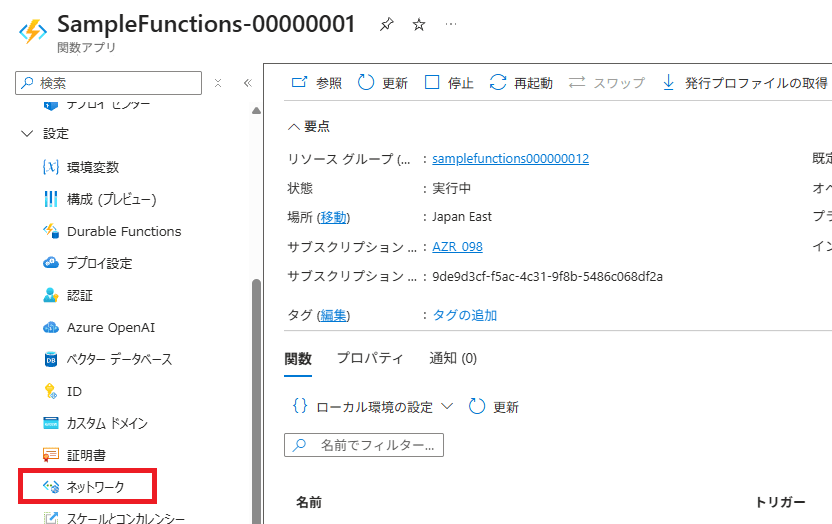The image size is (832, 524).
Task: Switch to the 通知 (0) tab
Action: [x=452, y=358]
